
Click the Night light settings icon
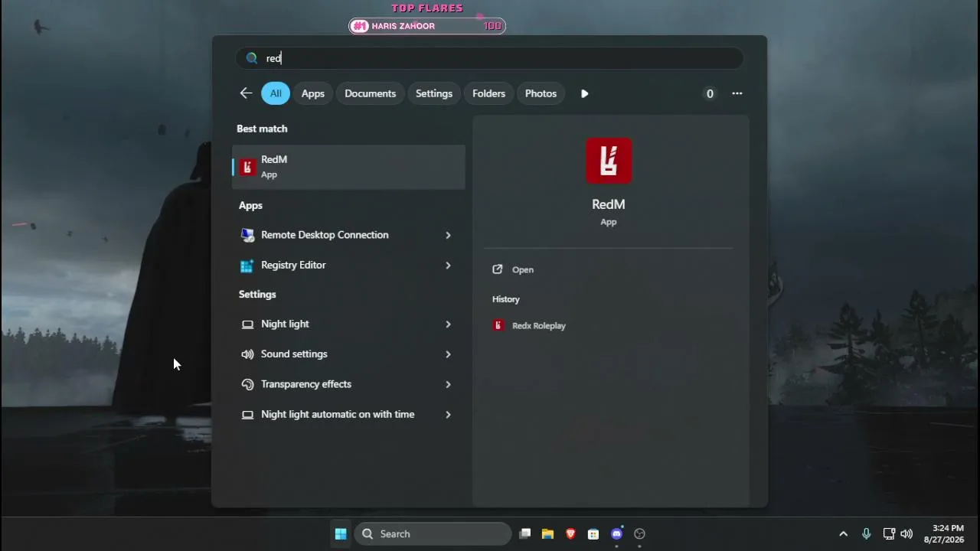(247, 324)
